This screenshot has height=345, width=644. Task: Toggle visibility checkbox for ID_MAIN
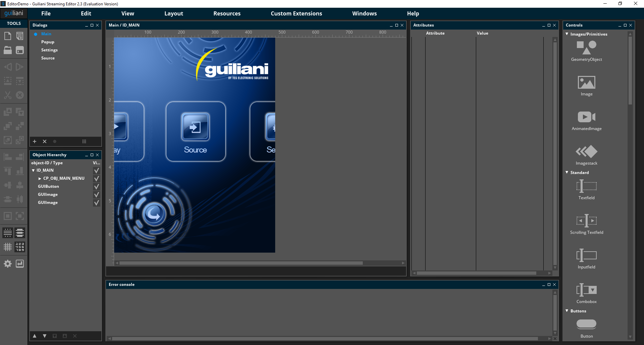pos(96,170)
